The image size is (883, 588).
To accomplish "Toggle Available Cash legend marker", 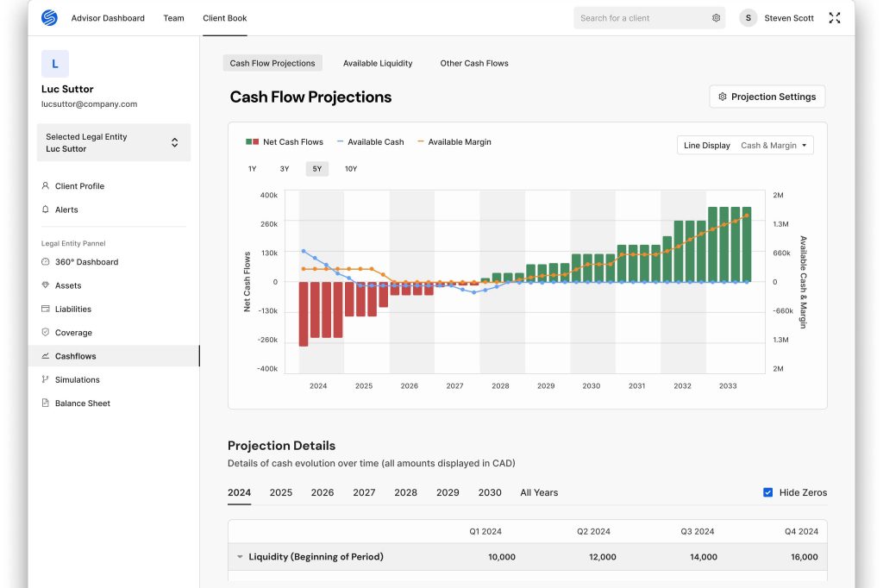I will [340, 142].
